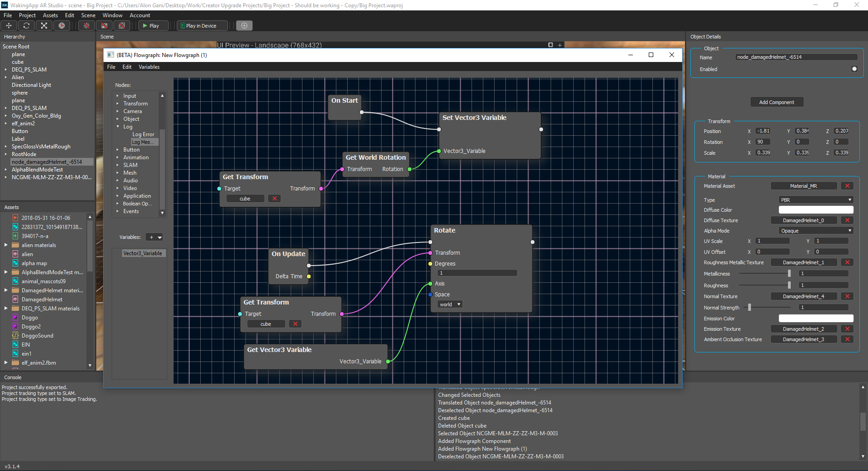
Task: Clear DamagedHelmet_0 diffuse texture with red X
Action: coord(847,220)
